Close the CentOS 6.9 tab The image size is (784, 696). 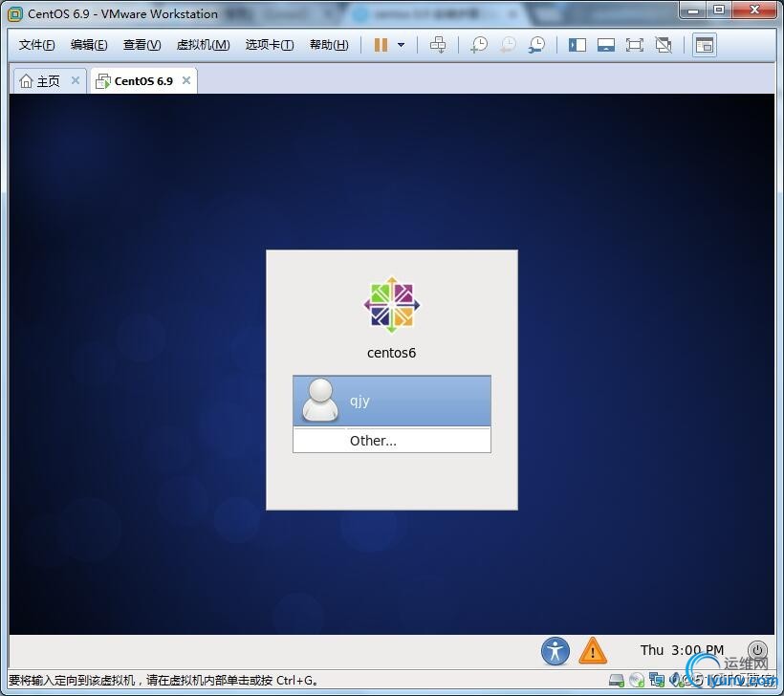point(186,80)
